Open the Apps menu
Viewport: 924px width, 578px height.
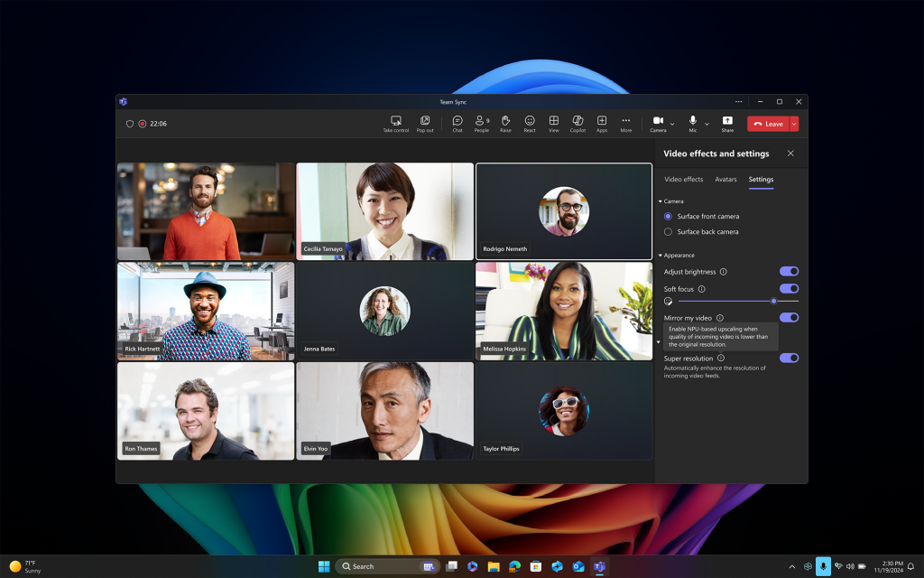pyautogui.click(x=602, y=121)
